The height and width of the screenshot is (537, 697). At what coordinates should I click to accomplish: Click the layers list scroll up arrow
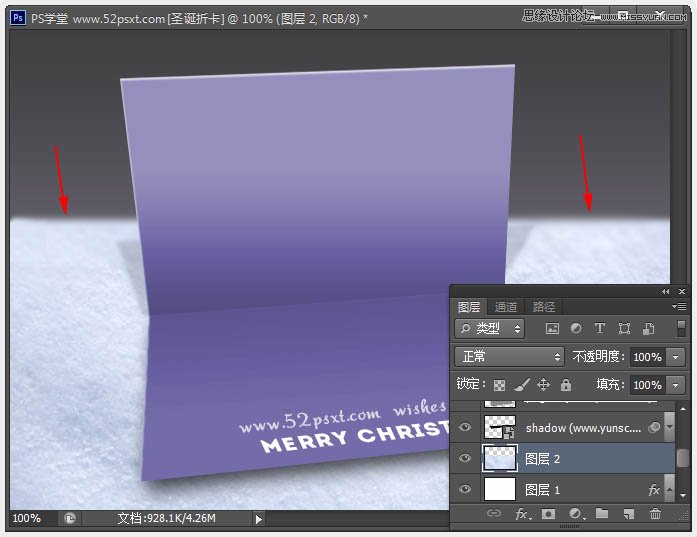(682, 408)
